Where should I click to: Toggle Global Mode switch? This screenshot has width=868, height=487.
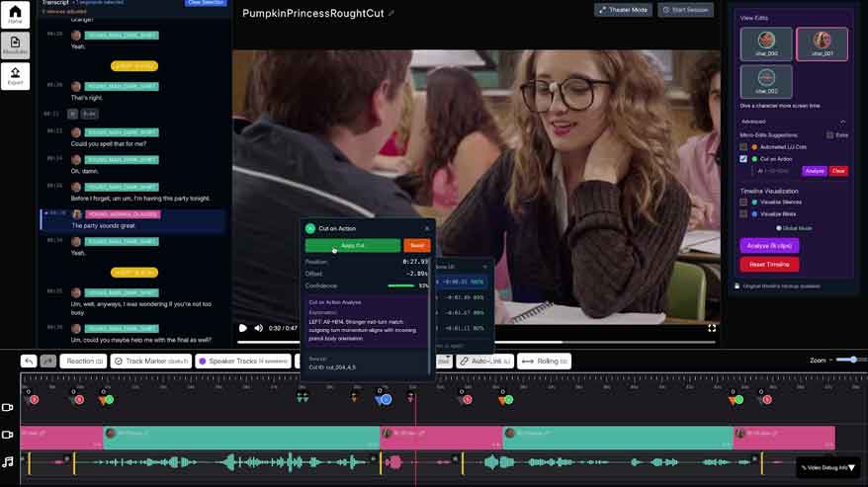pyautogui.click(x=779, y=228)
